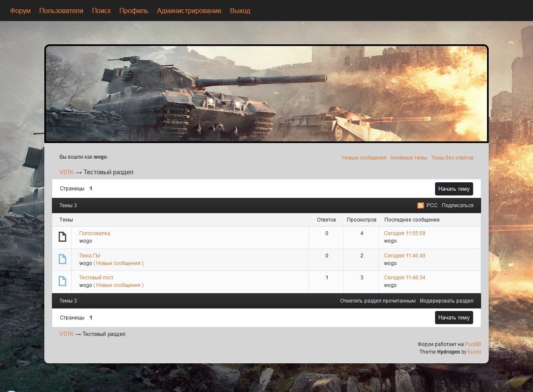
Task: Jump to new messages in Тема ГЫ
Action: click(118, 263)
